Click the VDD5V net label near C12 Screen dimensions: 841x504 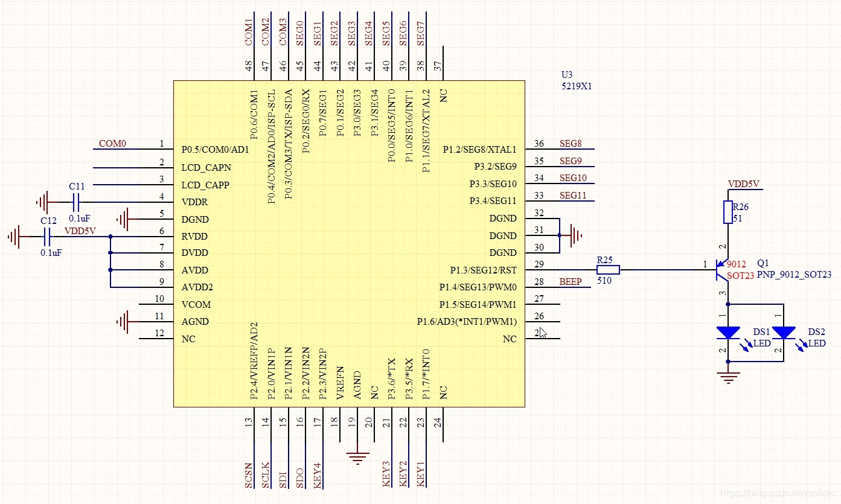click(x=80, y=231)
